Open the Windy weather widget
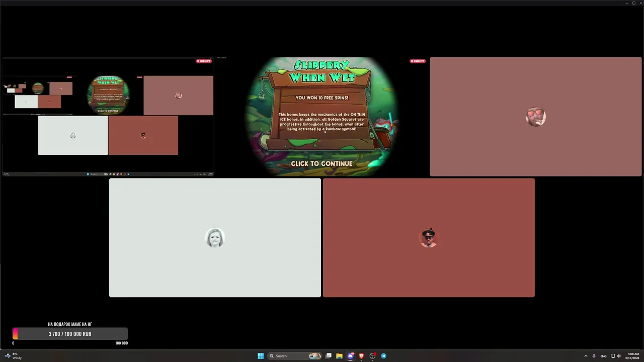Image resolution: width=644 pixels, height=362 pixels. coord(14,356)
